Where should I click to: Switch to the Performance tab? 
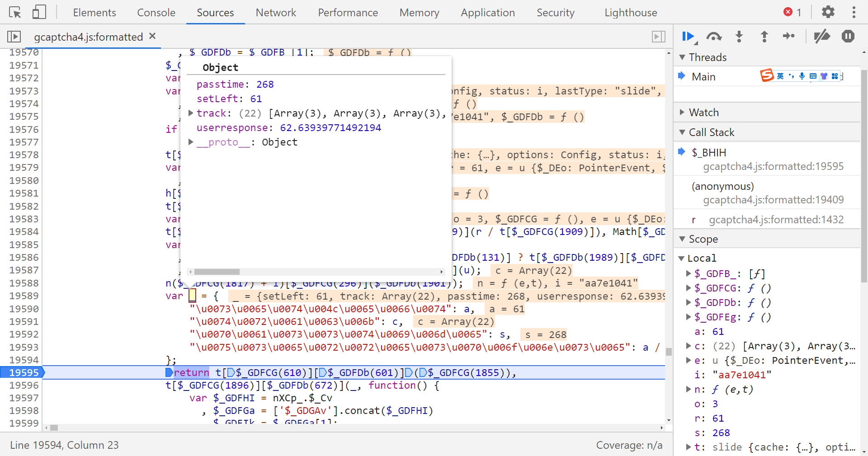click(x=348, y=13)
